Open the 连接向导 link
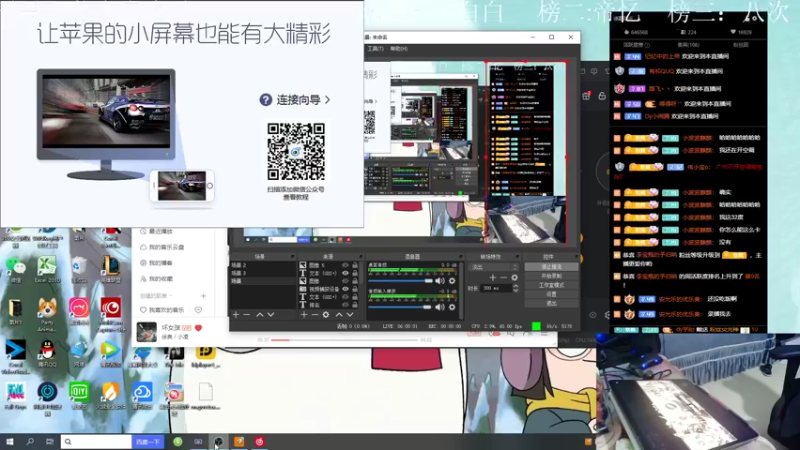 point(295,100)
